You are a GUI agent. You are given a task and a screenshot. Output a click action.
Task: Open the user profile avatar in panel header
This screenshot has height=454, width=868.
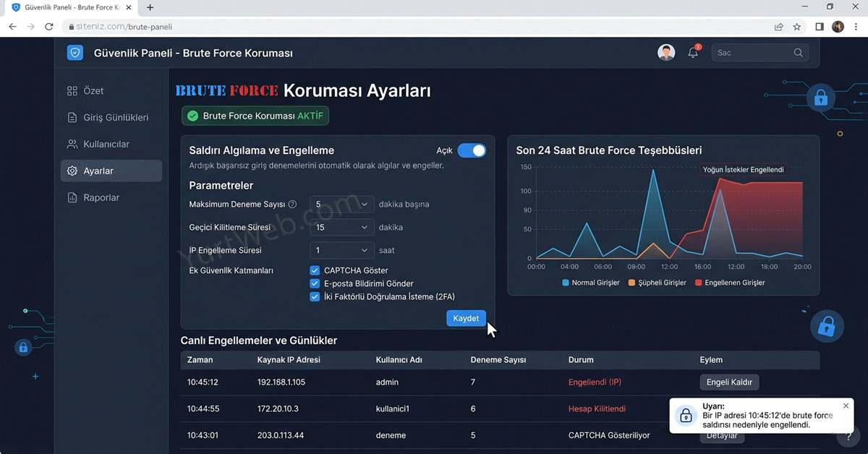666,53
